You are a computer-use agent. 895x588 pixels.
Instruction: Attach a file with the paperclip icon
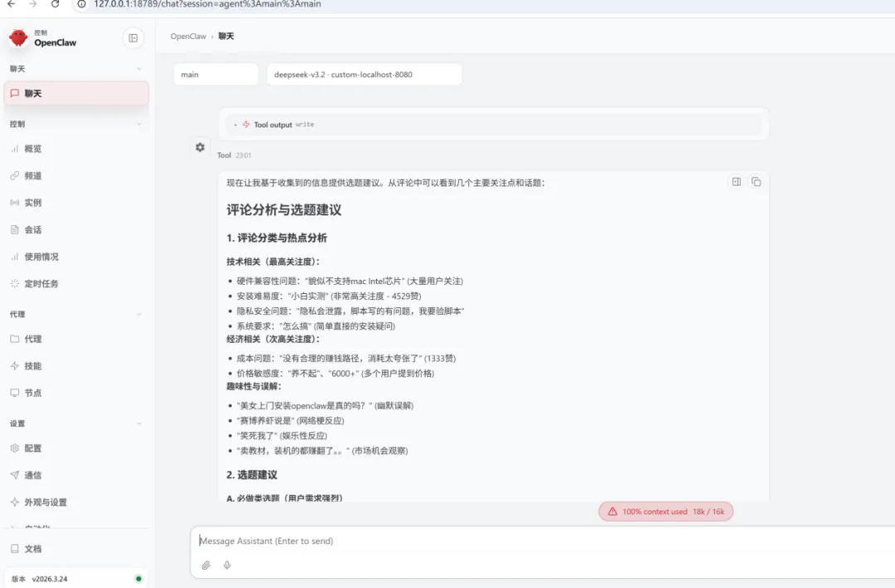click(x=206, y=565)
